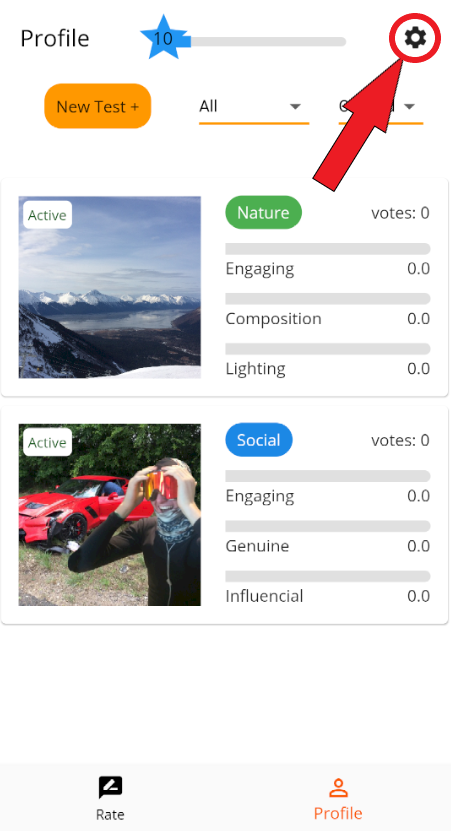This screenshot has width=451, height=831.
Task: Click the Active badge on the social photo
Action: [x=47, y=443]
